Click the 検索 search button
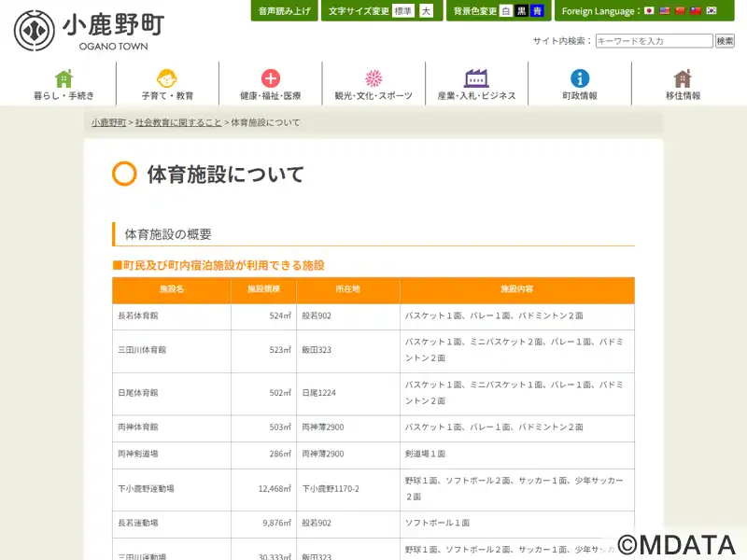This screenshot has width=747, height=560. pos(725,41)
